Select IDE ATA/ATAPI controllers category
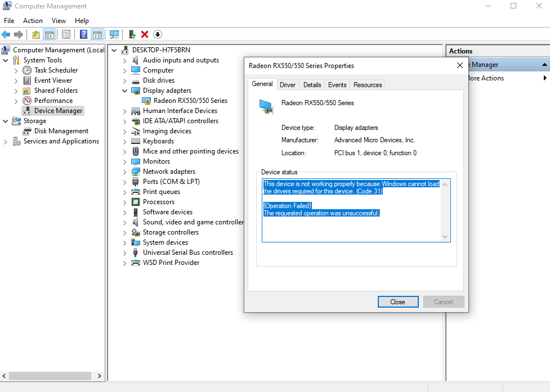The image size is (550, 392). point(181,121)
